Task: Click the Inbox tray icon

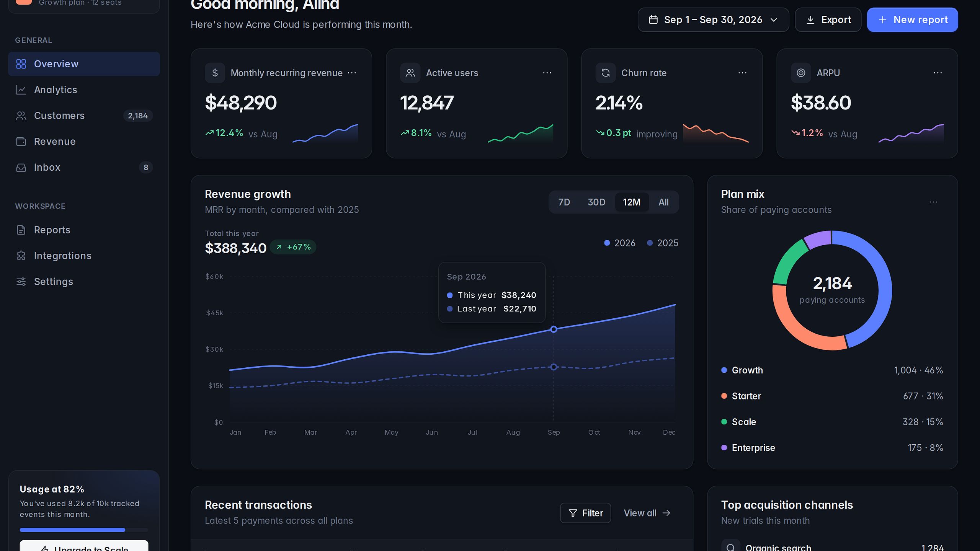Action: (x=21, y=167)
